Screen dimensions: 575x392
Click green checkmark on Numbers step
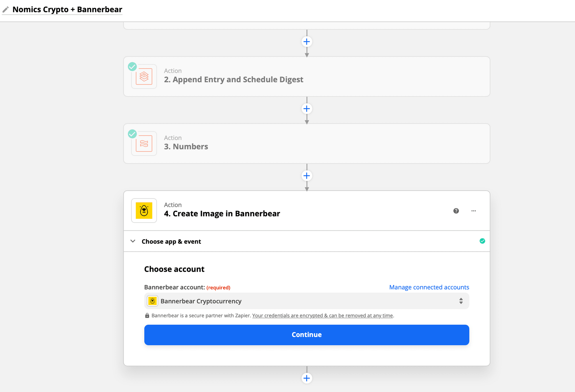click(132, 134)
